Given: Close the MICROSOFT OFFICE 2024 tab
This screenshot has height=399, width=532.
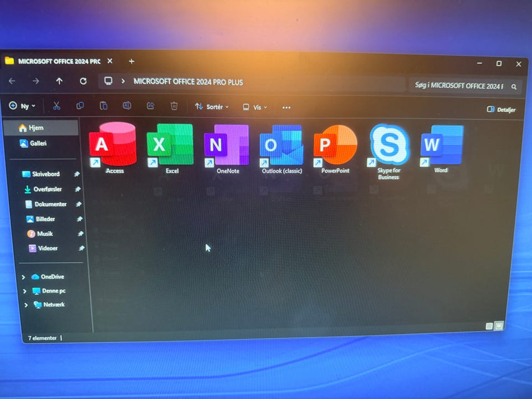Looking at the screenshot, I should coord(110,61).
